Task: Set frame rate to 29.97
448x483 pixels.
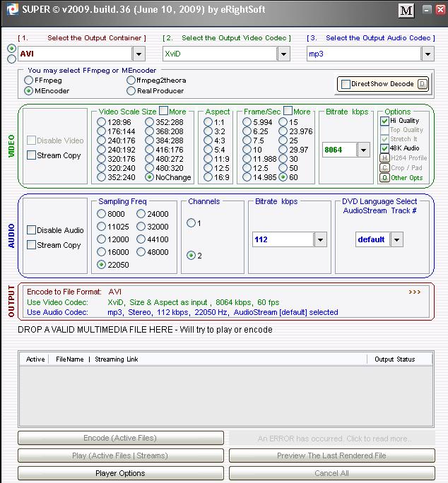Action: (x=283, y=150)
